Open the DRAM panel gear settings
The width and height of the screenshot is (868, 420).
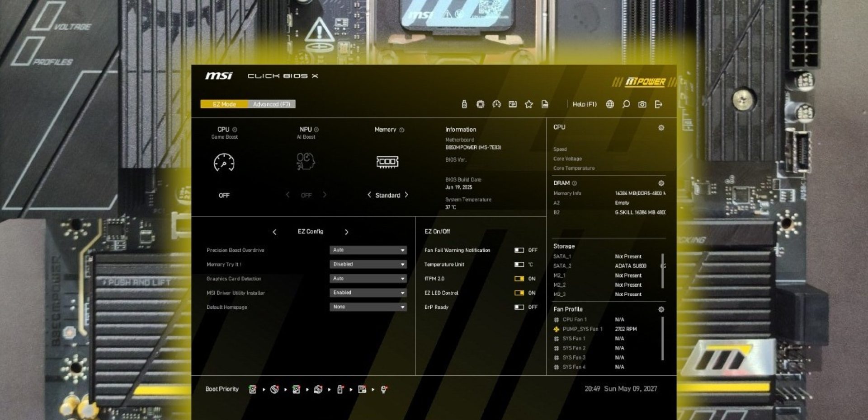click(x=661, y=183)
